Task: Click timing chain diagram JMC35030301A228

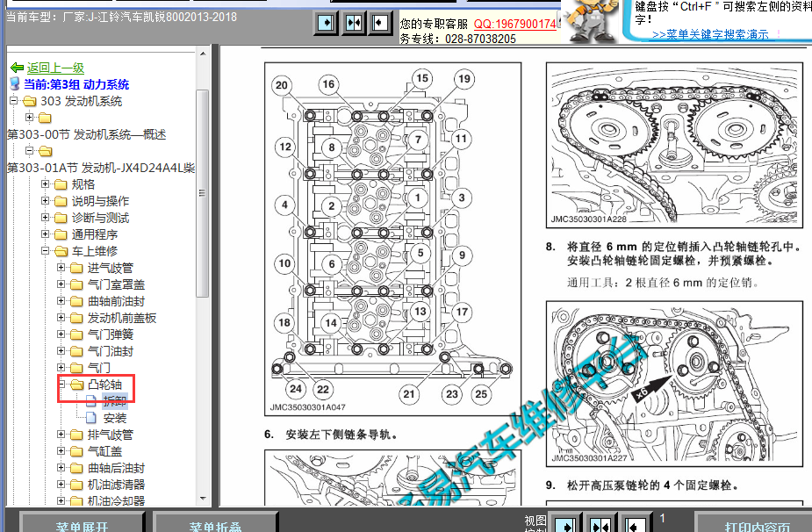Action: point(674,145)
